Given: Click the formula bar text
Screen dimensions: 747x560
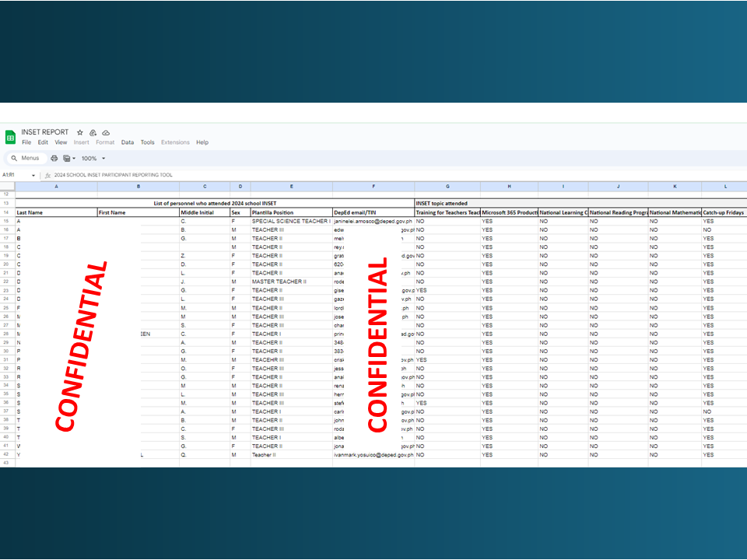Looking at the screenshot, I should (x=114, y=175).
